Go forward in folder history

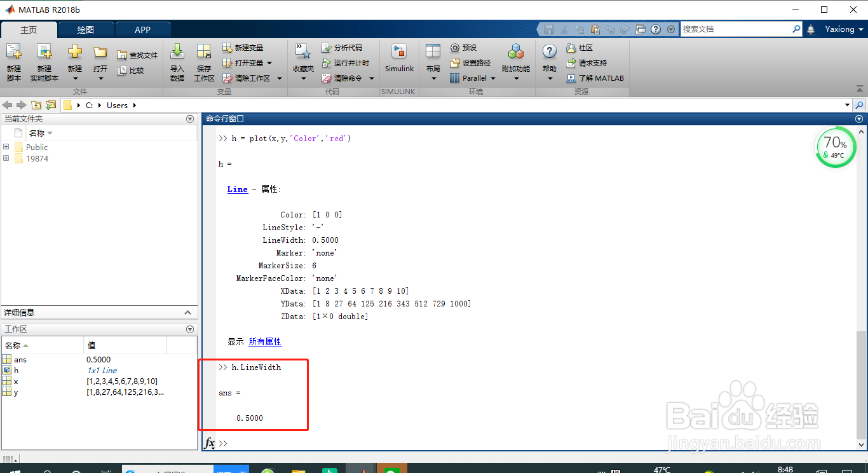pos(22,105)
